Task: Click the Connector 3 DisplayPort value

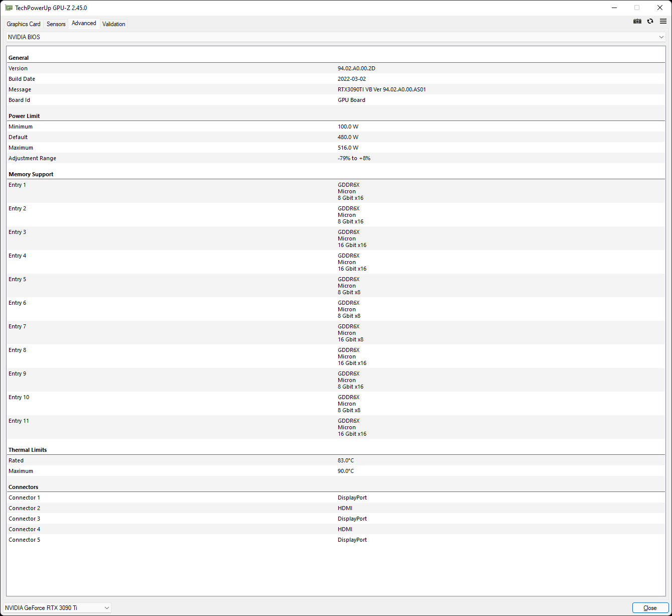Action: [x=352, y=519]
